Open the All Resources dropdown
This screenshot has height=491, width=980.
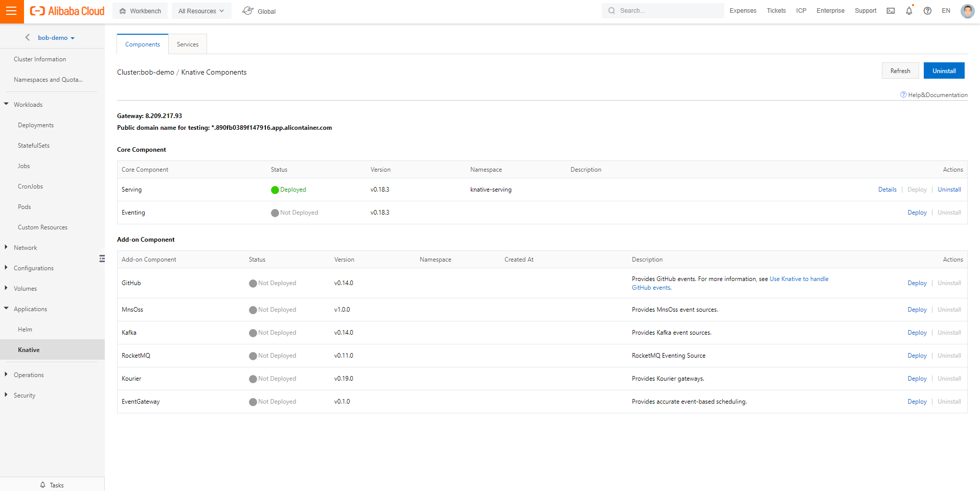tap(201, 11)
